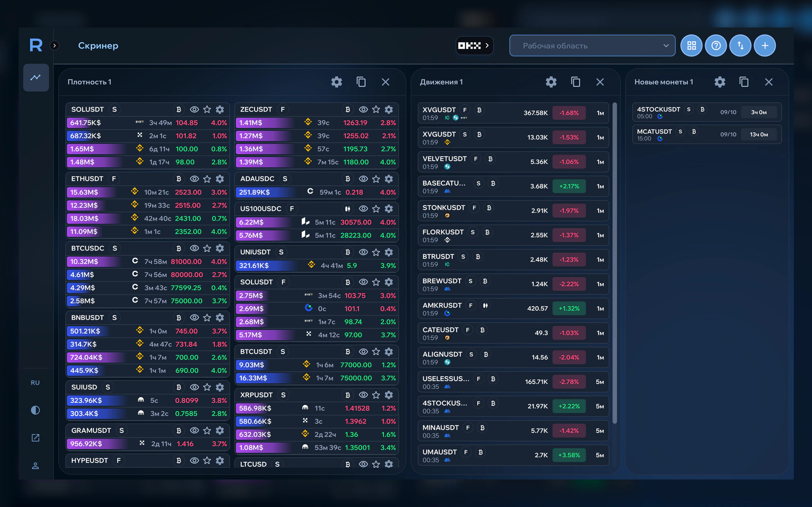Image resolution: width=812 pixels, height=507 pixels.
Task: Open settings gear of Новые монеты 1 panel
Action: 720,82
